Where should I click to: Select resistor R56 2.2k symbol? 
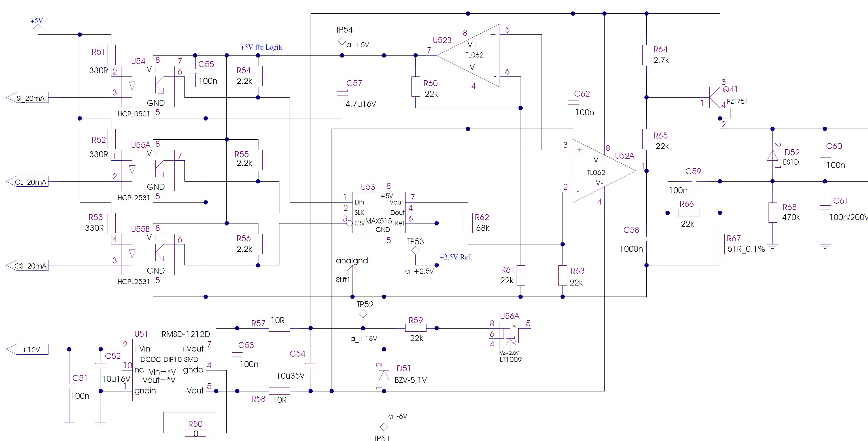258,244
